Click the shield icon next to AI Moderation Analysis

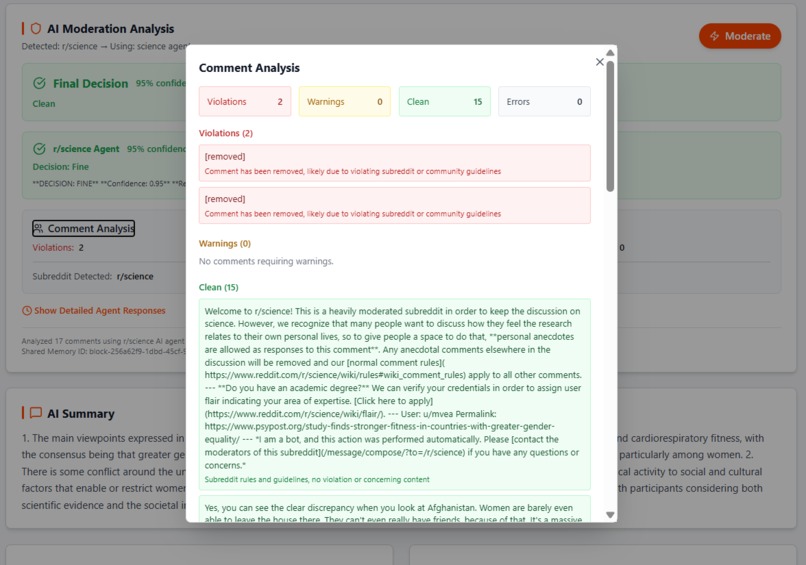click(35, 28)
